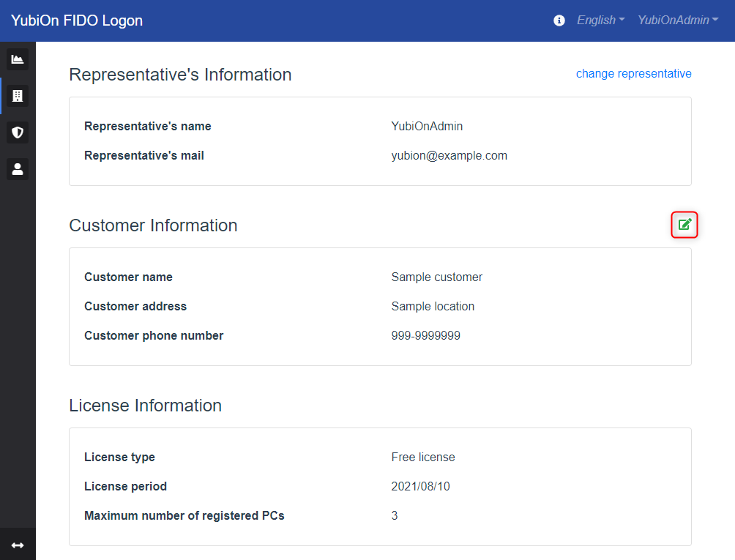Click the change representative link
Image resolution: width=735 pixels, height=560 pixels.
click(633, 74)
